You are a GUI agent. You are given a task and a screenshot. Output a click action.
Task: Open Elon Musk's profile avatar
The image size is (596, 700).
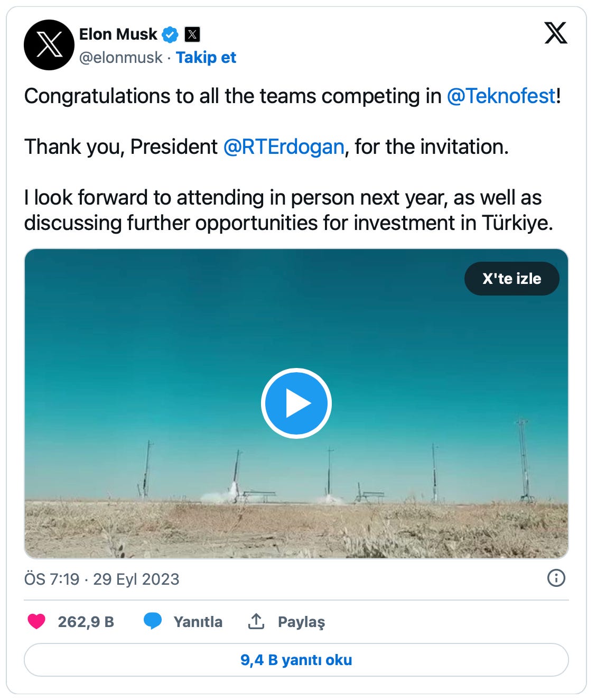(49, 45)
